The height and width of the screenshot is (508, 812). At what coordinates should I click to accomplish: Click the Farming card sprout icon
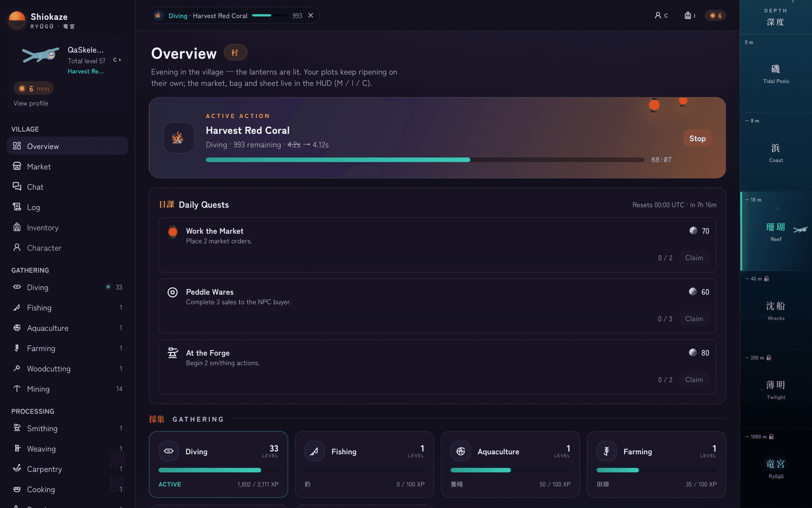click(x=606, y=451)
